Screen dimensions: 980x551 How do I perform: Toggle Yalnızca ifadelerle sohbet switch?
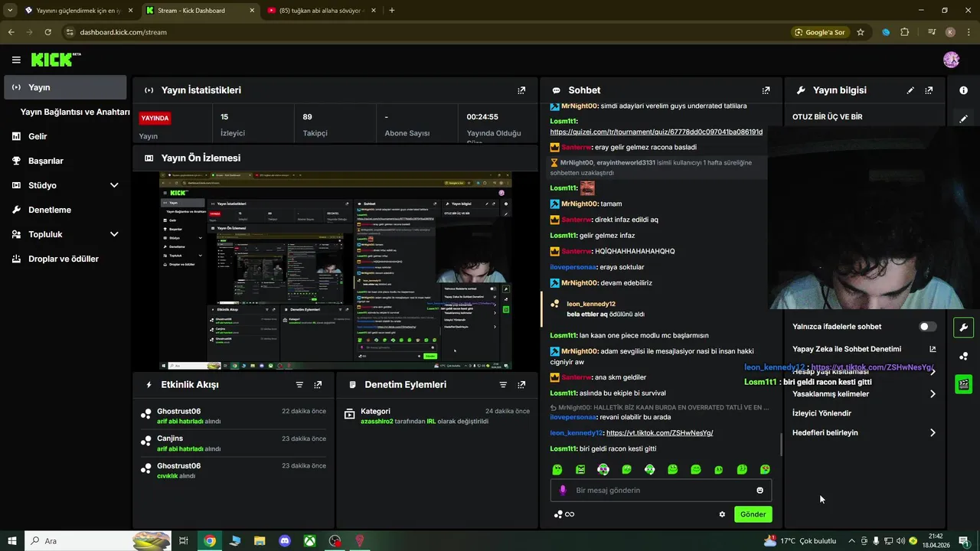point(927,327)
